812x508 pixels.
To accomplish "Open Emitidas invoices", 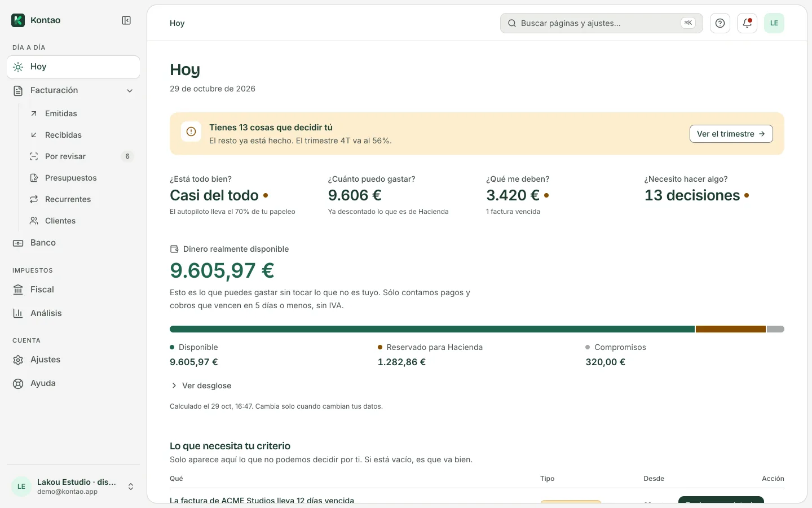I will [81, 113].
